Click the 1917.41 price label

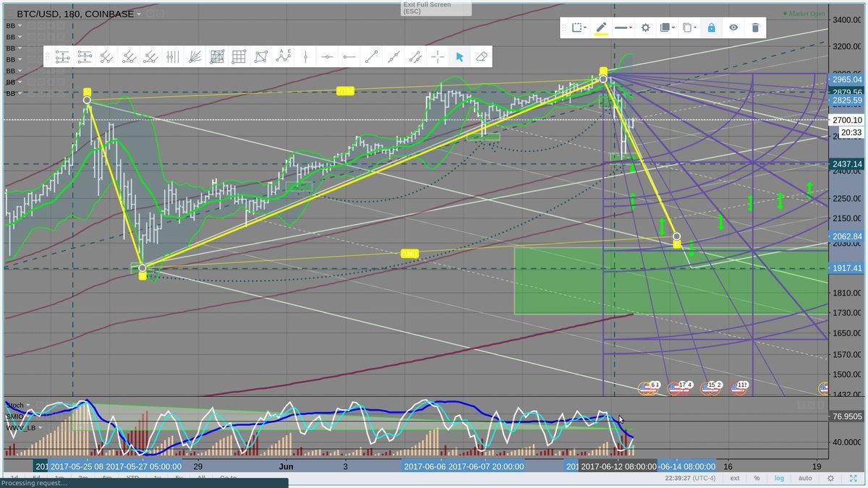pos(847,267)
